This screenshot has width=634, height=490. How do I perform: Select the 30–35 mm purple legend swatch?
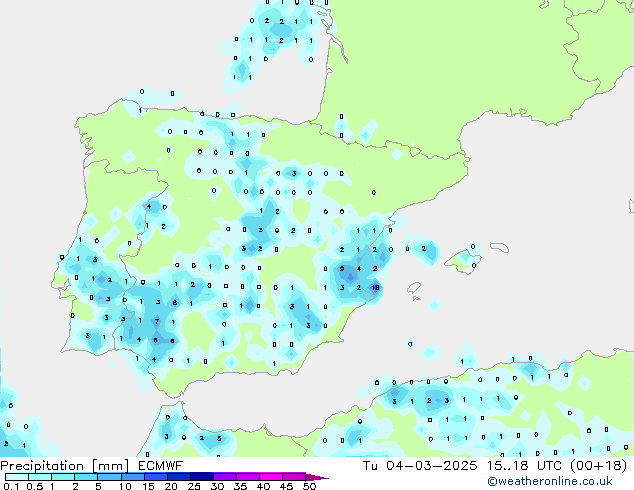pyautogui.click(x=224, y=477)
